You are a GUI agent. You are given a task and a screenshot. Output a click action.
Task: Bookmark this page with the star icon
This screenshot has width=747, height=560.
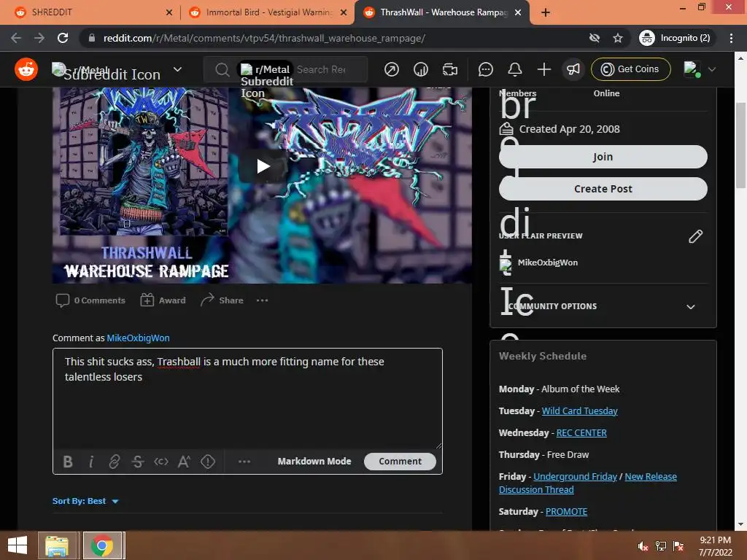click(x=617, y=38)
